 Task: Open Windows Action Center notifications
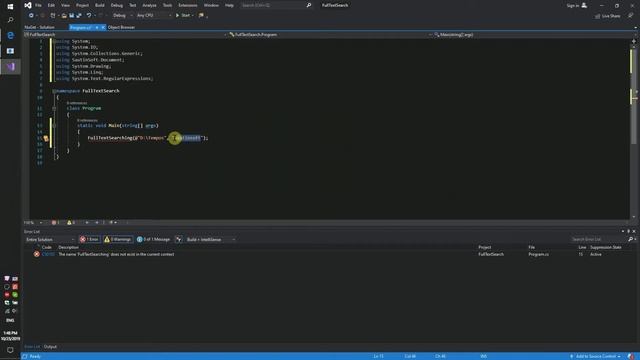(10, 350)
